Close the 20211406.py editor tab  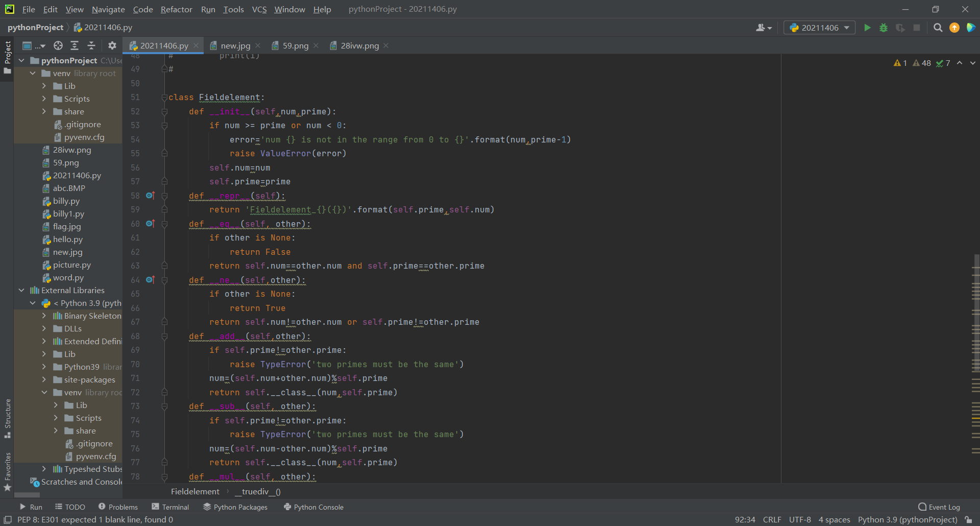click(x=196, y=45)
